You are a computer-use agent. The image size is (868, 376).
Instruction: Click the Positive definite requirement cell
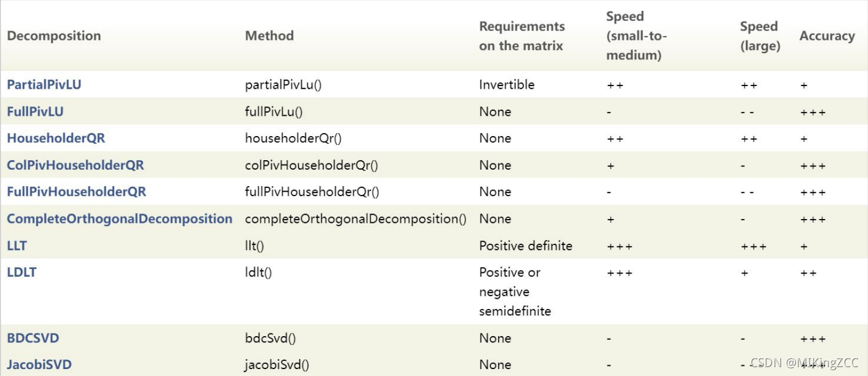pyautogui.click(x=525, y=246)
